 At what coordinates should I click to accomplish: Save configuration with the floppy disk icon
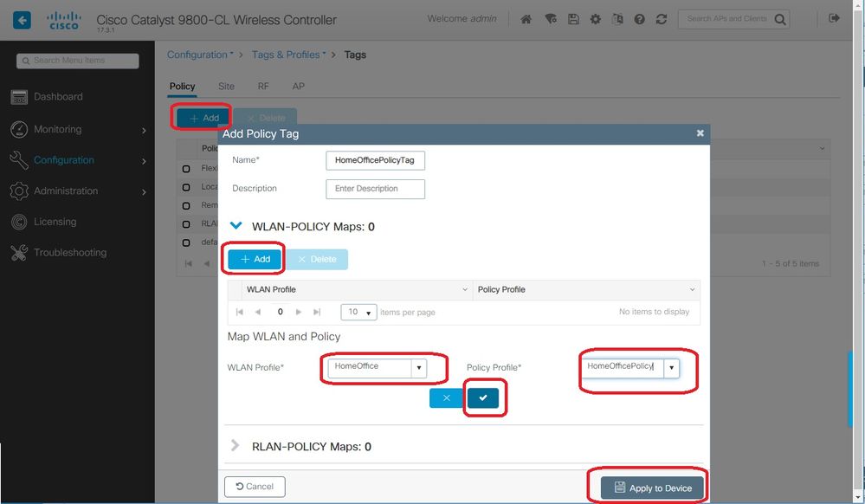pos(573,19)
